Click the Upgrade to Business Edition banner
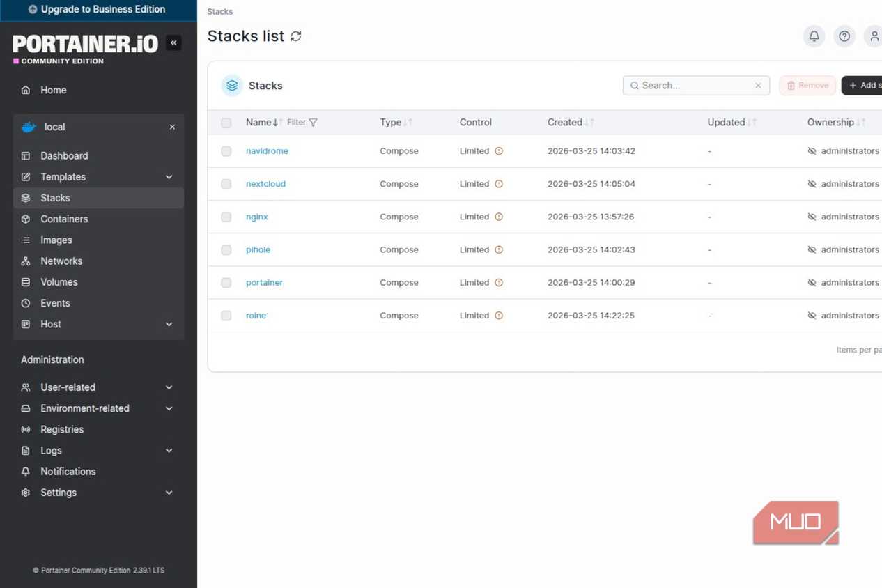 point(98,10)
